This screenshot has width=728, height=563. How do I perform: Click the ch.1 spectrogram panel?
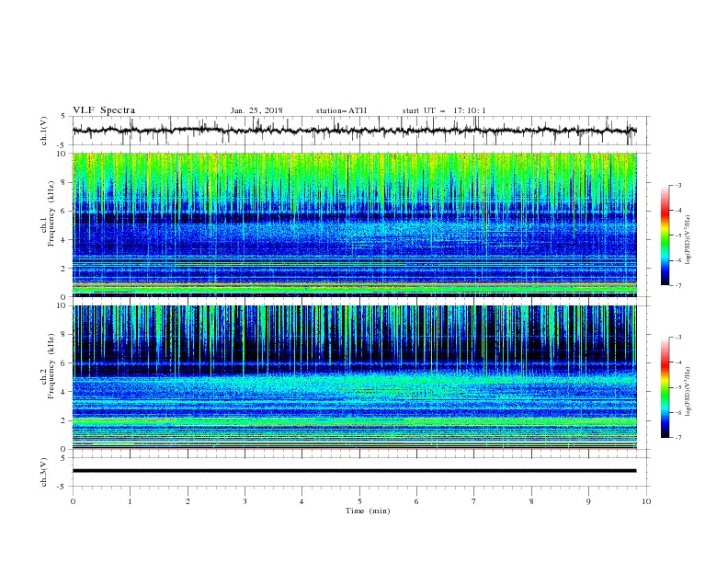point(355,224)
